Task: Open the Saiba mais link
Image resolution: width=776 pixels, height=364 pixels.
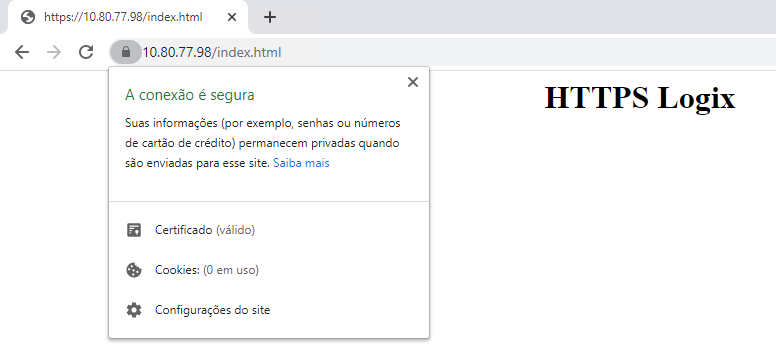Action: click(x=301, y=163)
